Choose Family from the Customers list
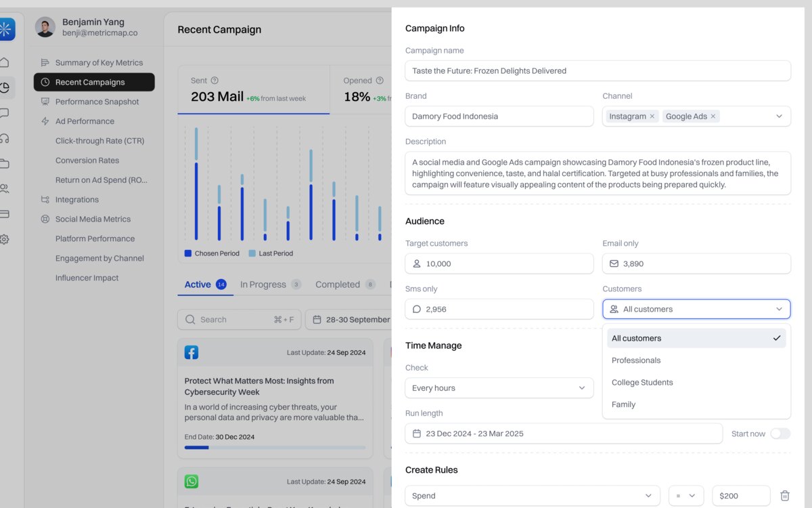The height and width of the screenshot is (508, 812). tap(696, 404)
